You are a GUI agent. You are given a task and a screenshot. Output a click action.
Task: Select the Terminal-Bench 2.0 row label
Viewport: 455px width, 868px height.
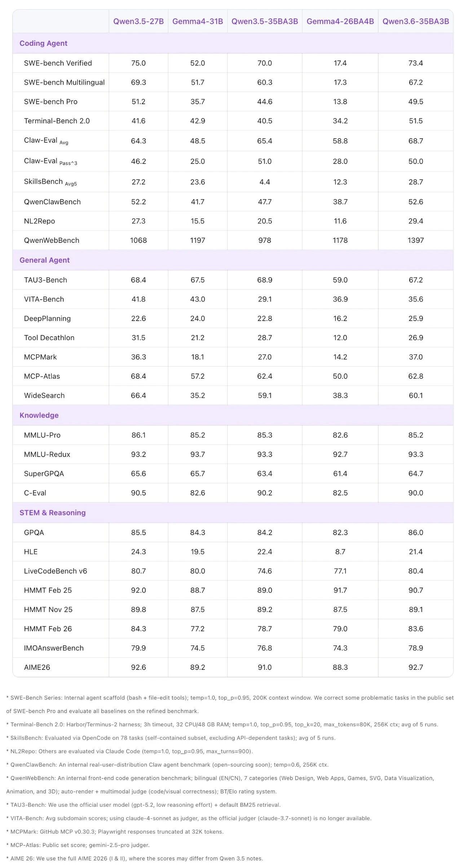coord(57,121)
